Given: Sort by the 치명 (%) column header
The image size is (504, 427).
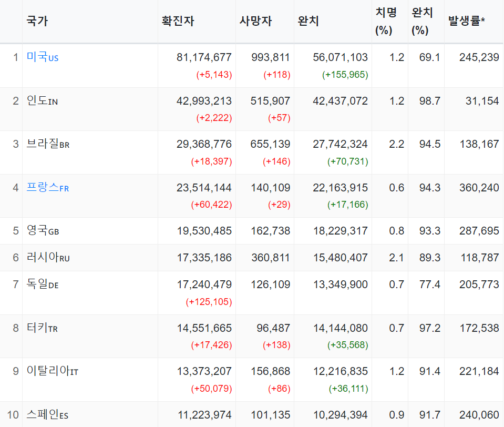Looking at the screenshot, I should [386, 21].
